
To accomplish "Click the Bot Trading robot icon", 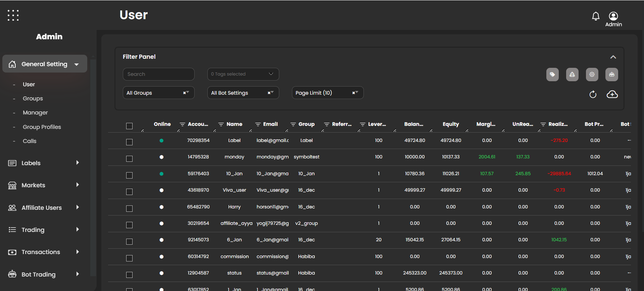I will click(12, 274).
